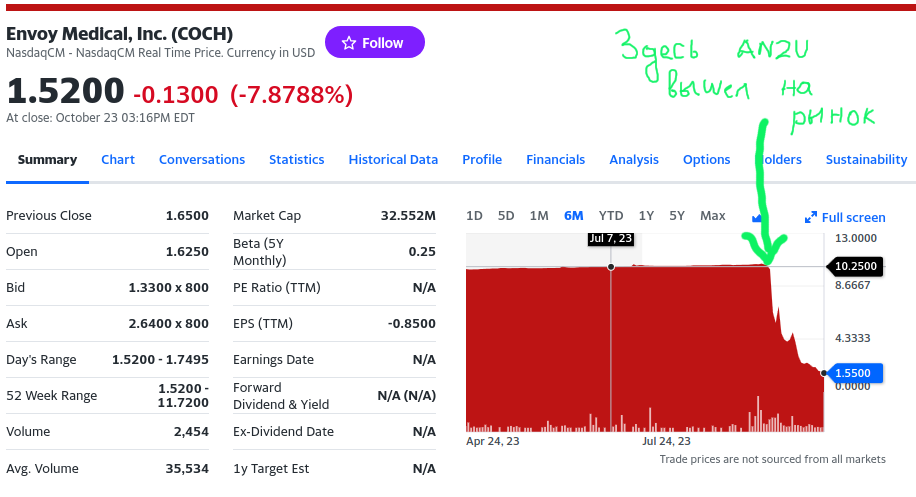Click the EPS (TTM) value -0.8500
Screen dimensions: 916x497
coord(412,324)
